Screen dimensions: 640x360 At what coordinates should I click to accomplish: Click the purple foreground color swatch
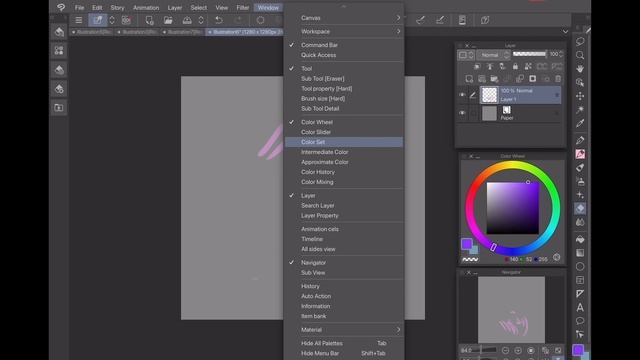pyautogui.click(x=467, y=244)
